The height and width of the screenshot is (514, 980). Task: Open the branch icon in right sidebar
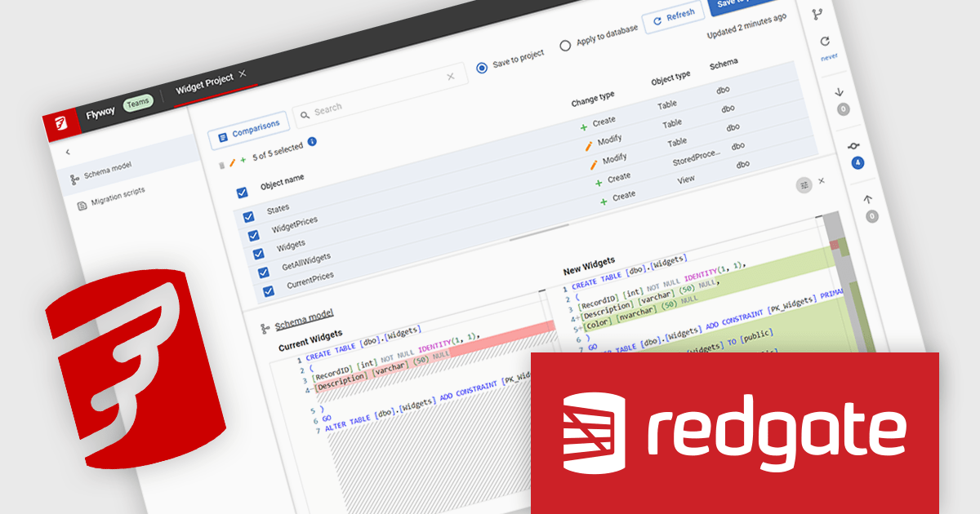817,14
